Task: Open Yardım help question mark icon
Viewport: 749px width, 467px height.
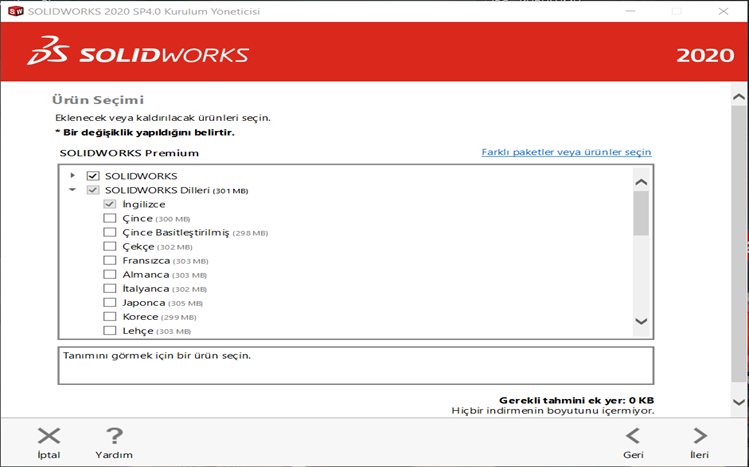Action: 114,435
